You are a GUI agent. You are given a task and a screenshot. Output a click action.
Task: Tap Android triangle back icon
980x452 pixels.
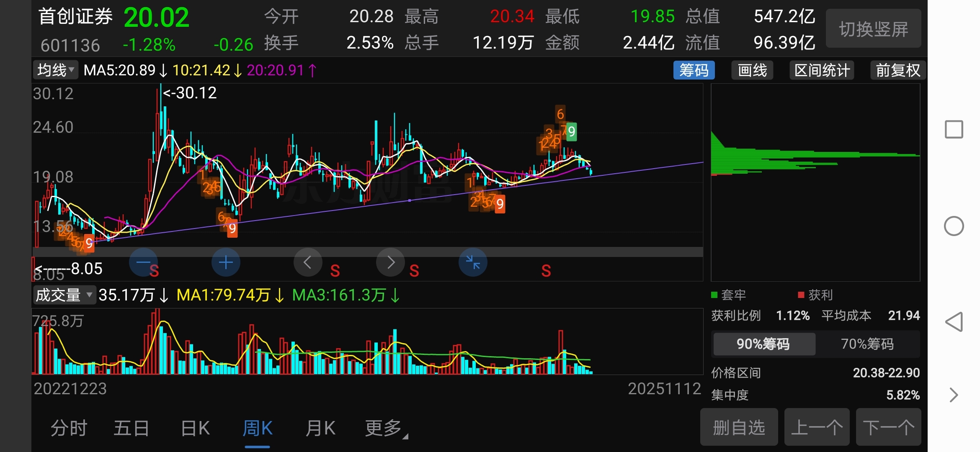tap(954, 322)
